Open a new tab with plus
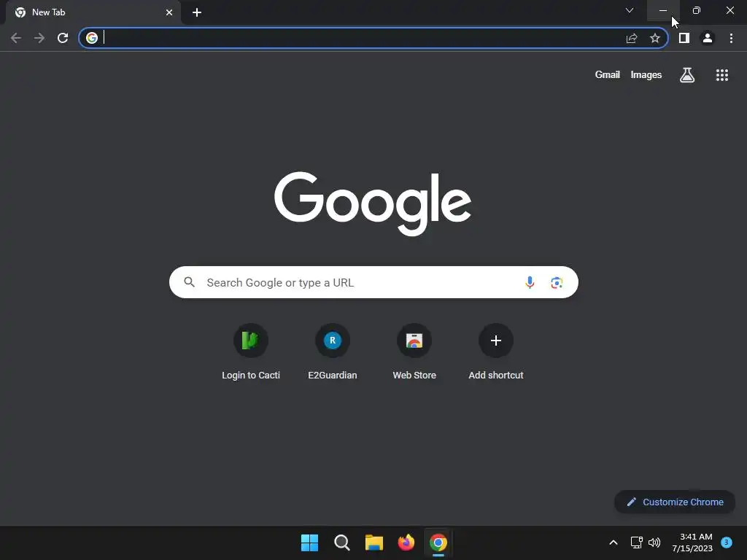The width and height of the screenshot is (747, 560). tap(197, 12)
